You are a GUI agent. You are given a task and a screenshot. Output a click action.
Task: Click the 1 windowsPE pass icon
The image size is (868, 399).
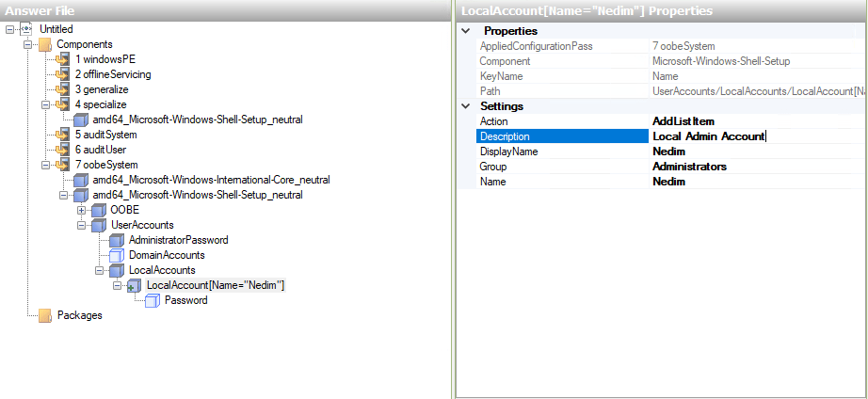coord(63,59)
